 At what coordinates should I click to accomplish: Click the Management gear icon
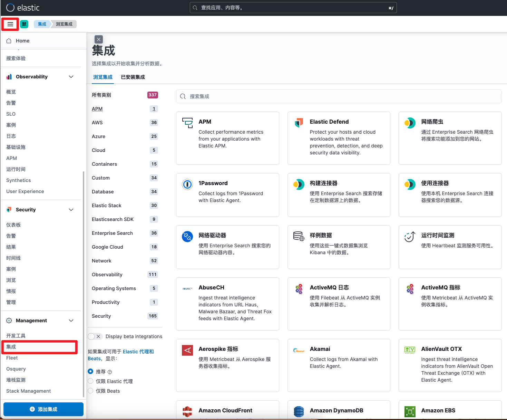9,321
